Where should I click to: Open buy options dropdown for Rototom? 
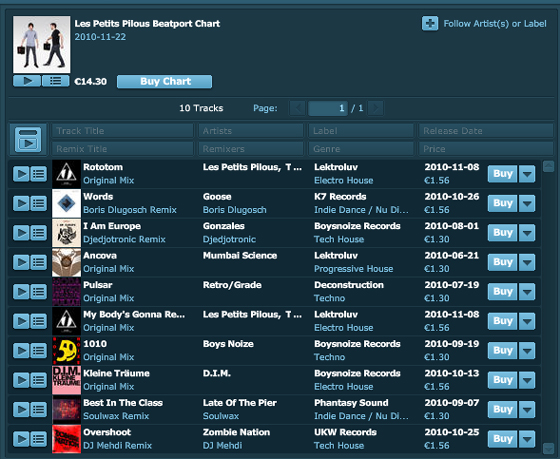click(527, 174)
